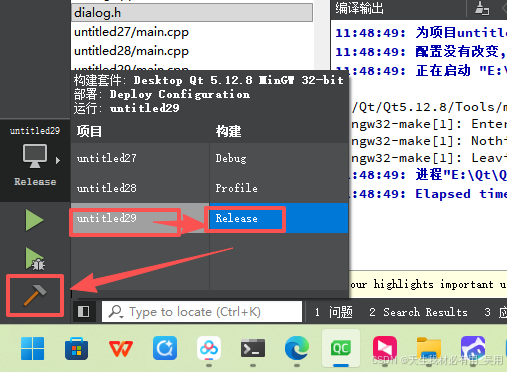Open the Windows Start menu

point(32,348)
